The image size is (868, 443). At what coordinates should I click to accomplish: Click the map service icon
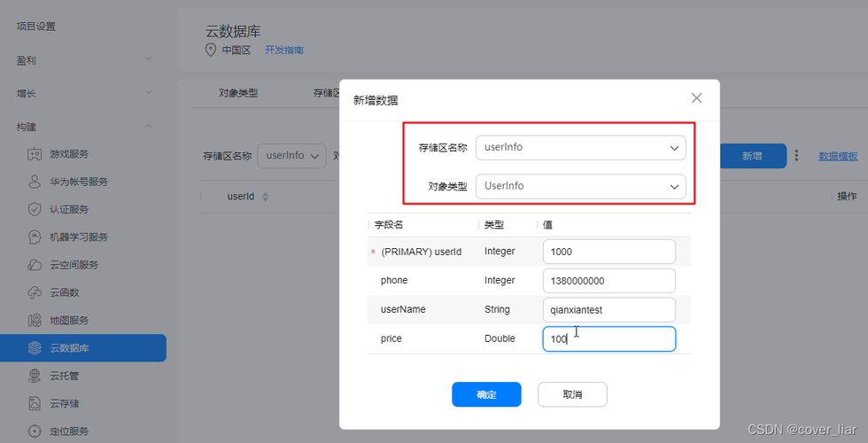pyautogui.click(x=35, y=320)
